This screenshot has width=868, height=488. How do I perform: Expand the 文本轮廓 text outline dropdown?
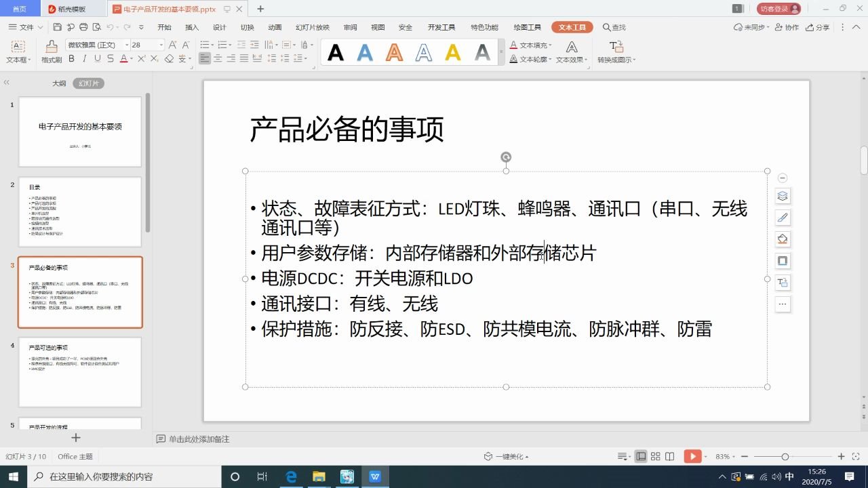pyautogui.click(x=551, y=60)
